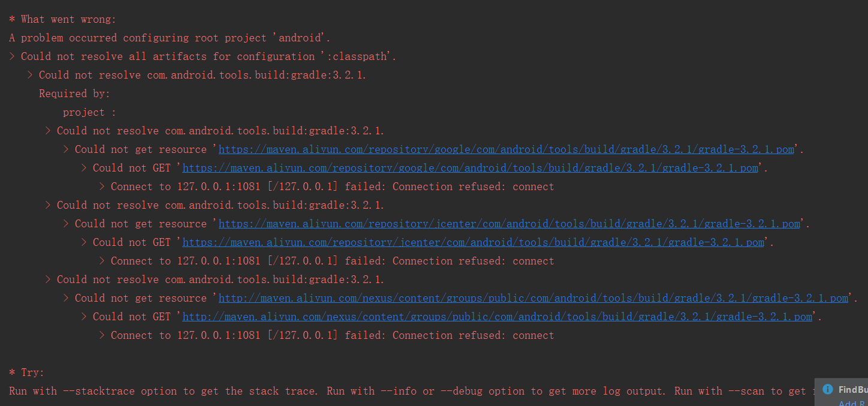The image size is (868, 406).
Task: Open nexus public link after 'Could not get resource'
Action: pyautogui.click(x=533, y=298)
